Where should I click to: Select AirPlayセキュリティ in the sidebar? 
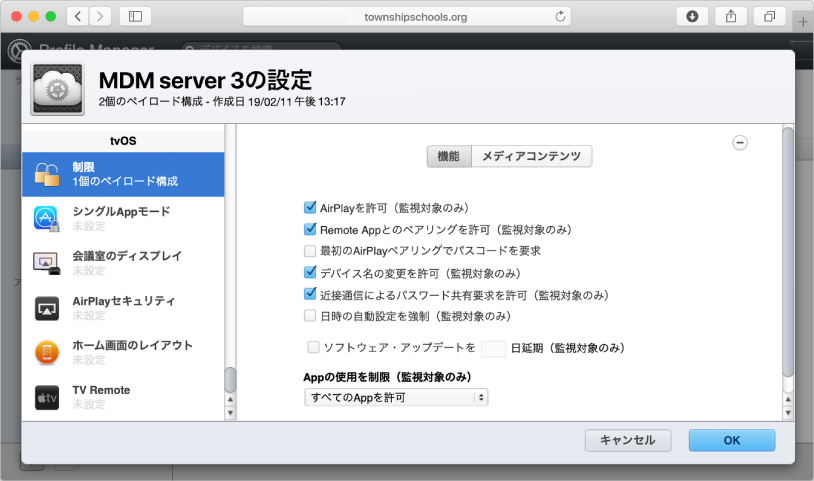123,308
